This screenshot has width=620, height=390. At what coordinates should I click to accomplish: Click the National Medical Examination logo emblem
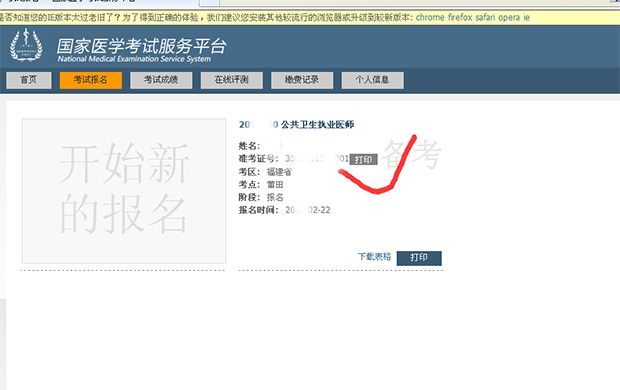pyautogui.click(x=26, y=45)
